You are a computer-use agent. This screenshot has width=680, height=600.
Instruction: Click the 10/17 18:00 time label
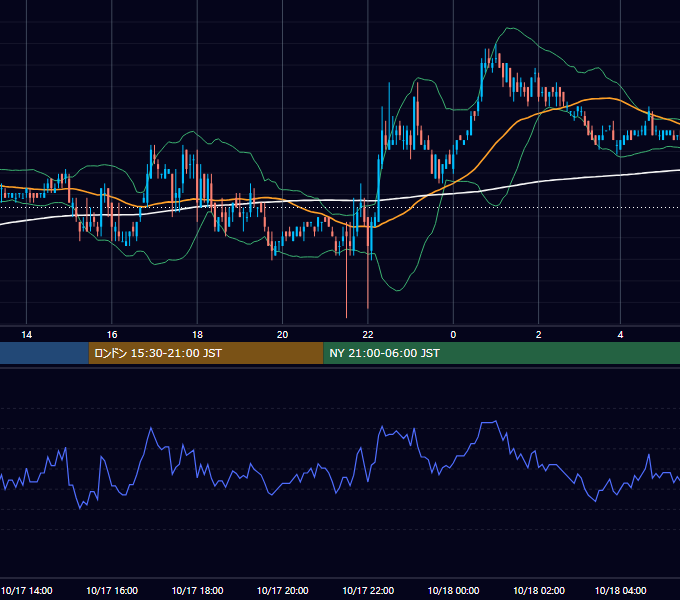(x=197, y=590)
